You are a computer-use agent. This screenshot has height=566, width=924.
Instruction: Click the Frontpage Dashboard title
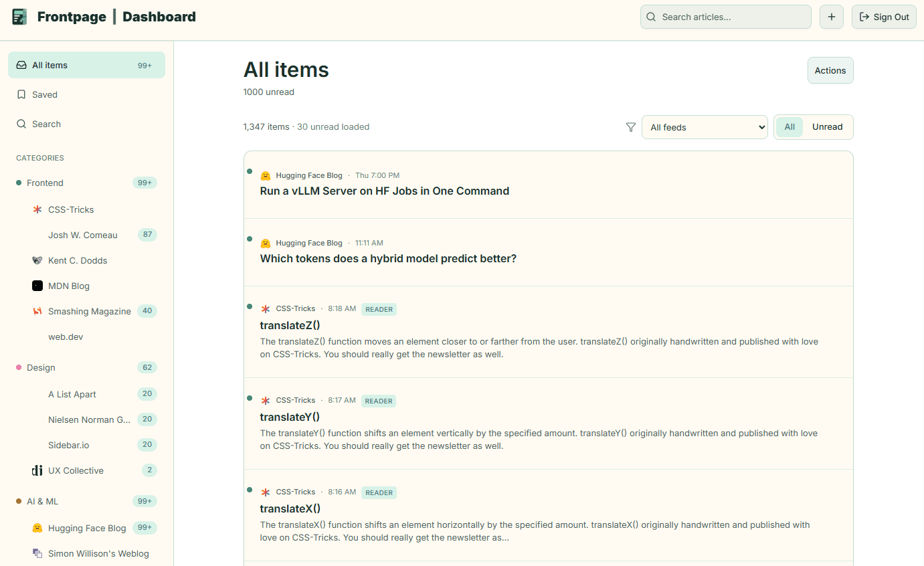(116, 17)
